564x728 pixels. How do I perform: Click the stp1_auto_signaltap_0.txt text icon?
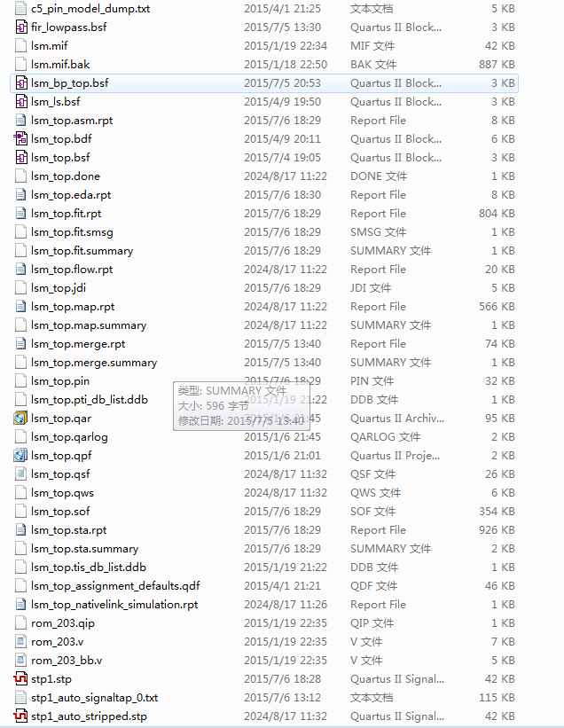tap(21, 697)
